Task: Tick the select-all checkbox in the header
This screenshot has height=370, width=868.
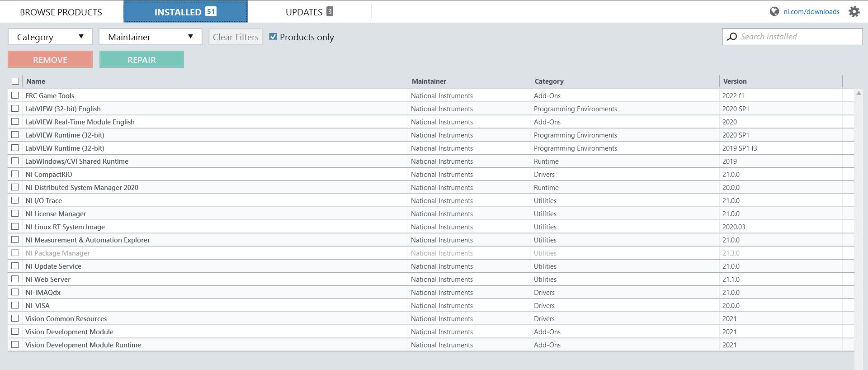Action: (15, 81)
